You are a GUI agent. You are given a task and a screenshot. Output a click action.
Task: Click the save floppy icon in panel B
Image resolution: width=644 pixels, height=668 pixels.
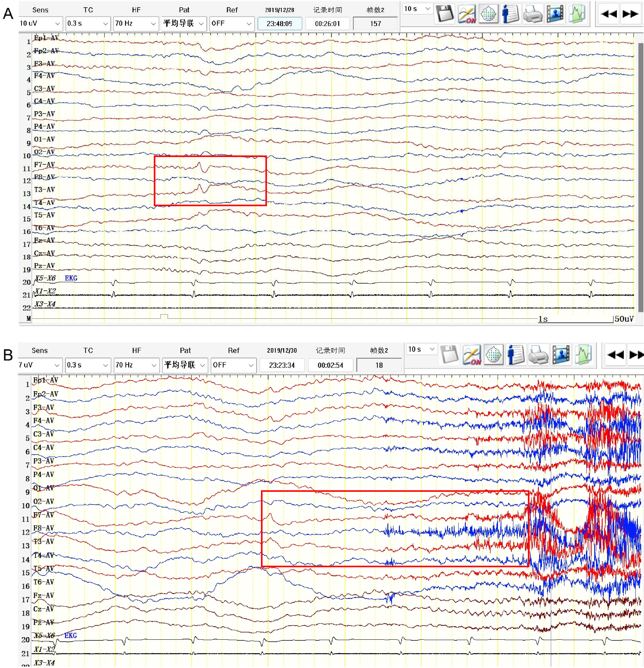click(450, 354)
